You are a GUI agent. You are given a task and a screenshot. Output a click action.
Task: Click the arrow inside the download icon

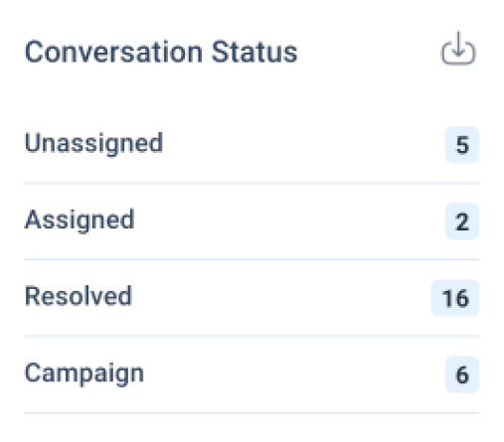[458, 44]
